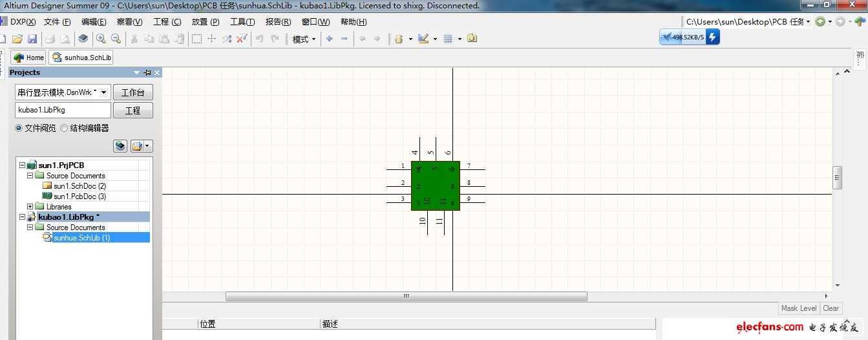Collapse the kubao1.LibPkg project node
This screenshot has height=340, width=868.
click(x=22, y=217)
